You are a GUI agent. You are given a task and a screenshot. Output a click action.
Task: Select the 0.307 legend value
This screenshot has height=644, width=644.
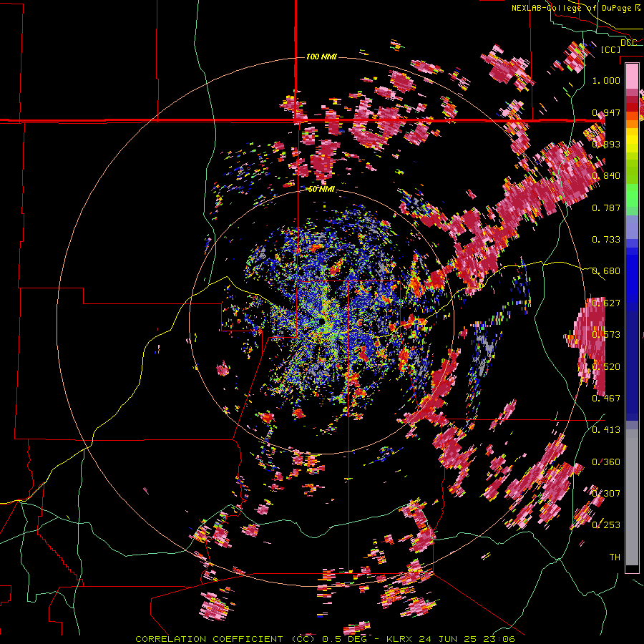click(x=606, y=494)
